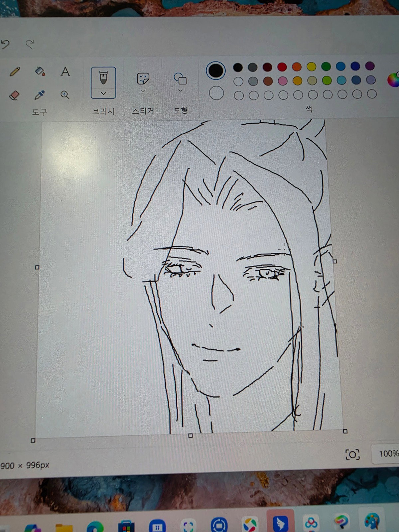Expand the brush type dropdown chevron

click(x=103, y=93)
